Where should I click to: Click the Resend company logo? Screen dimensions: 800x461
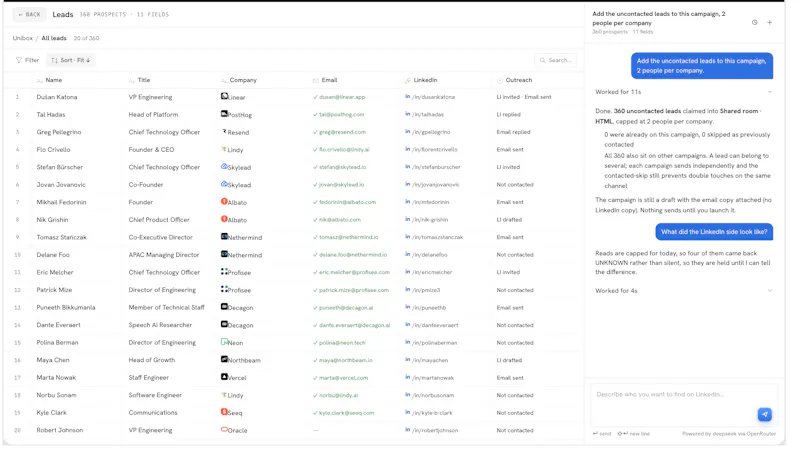(x=224, y=131)
